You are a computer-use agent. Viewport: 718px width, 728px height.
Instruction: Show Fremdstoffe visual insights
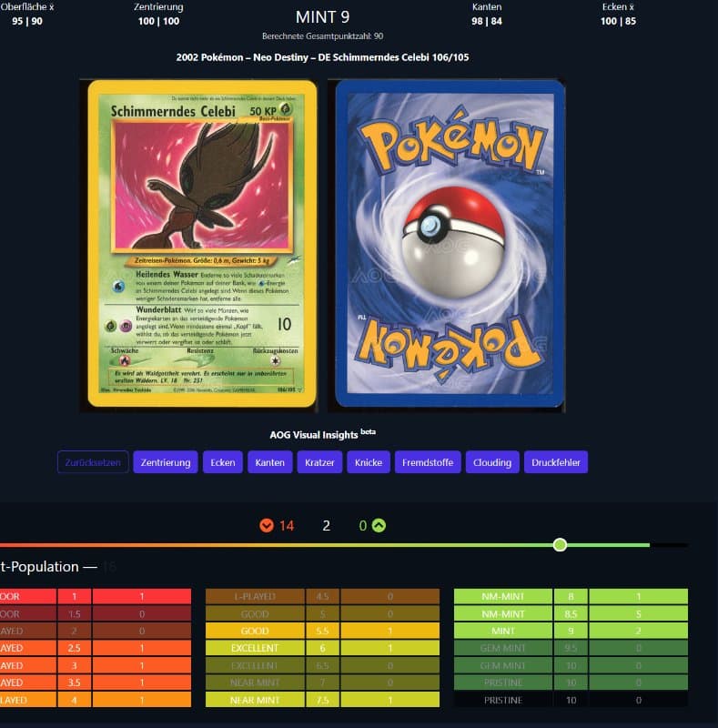[428, 462]
